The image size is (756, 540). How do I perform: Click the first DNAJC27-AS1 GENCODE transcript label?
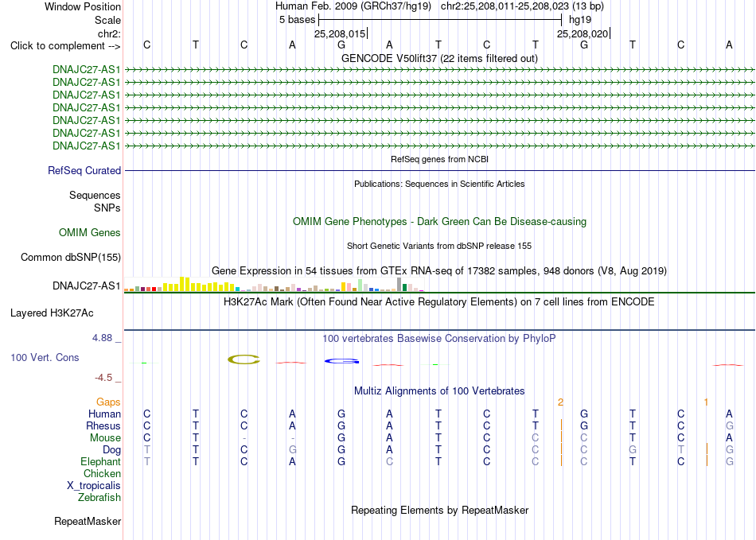coord(86,69)
